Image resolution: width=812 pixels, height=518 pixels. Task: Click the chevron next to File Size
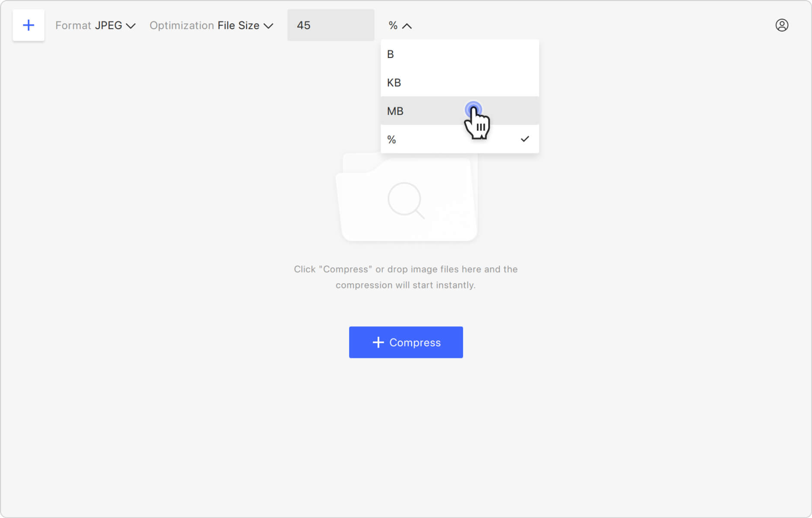(268, 26)
